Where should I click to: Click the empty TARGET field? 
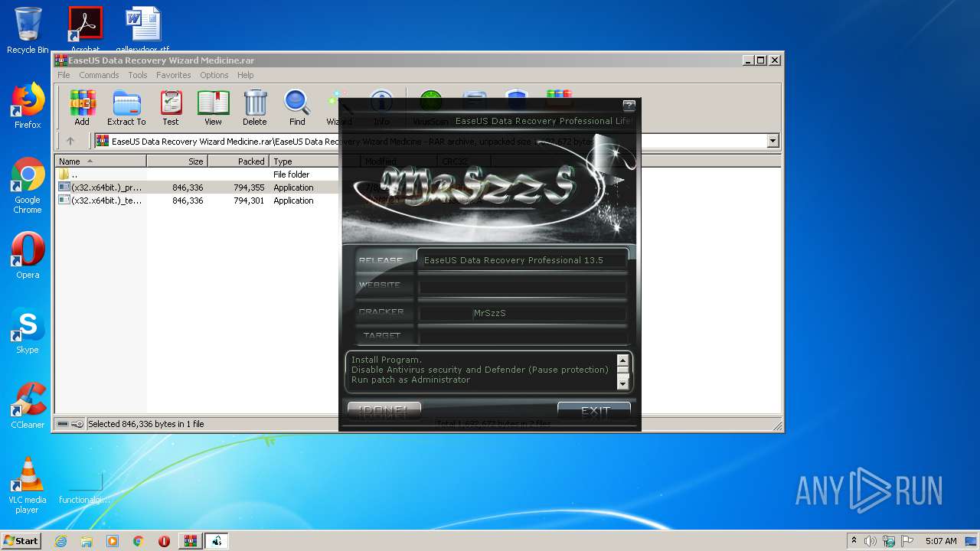pos(522,336)
